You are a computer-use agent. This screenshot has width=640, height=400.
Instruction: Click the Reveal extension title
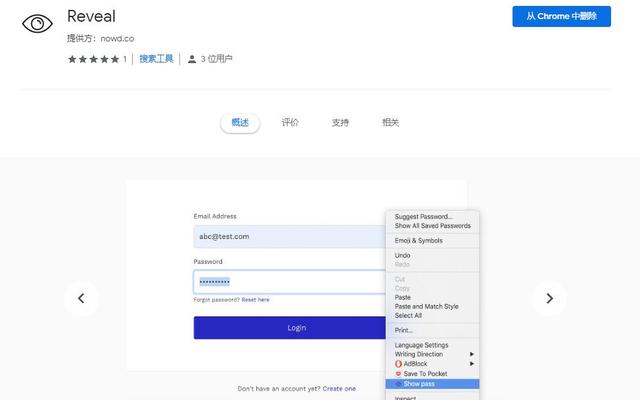point(91,16)
